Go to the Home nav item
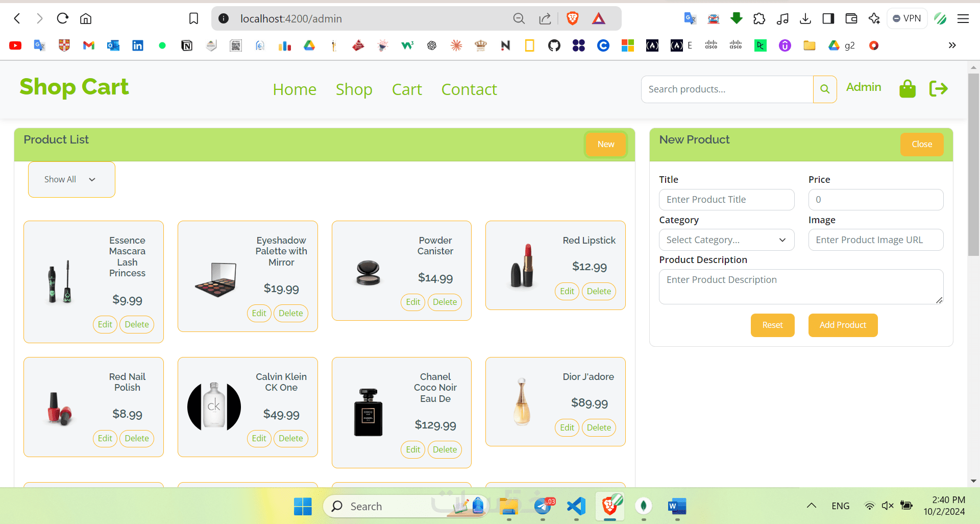980x524 pixels. (295, 89)
